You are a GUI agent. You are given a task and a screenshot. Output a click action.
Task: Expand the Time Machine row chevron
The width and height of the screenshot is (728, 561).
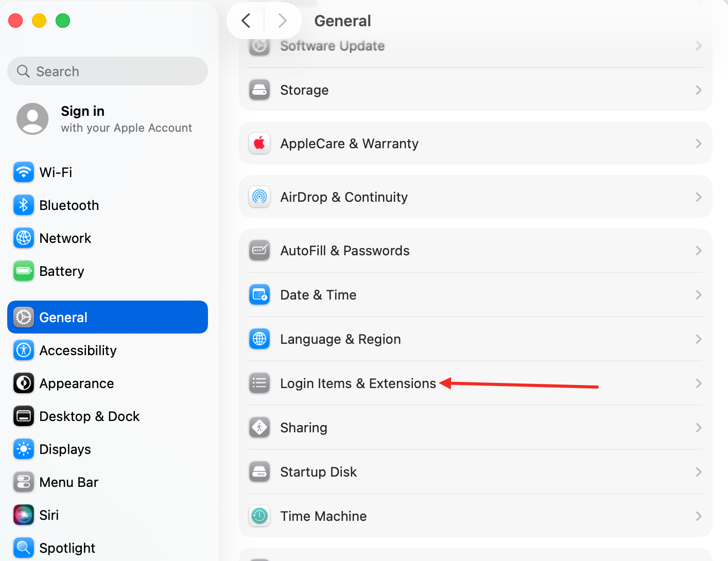[699, 516]
